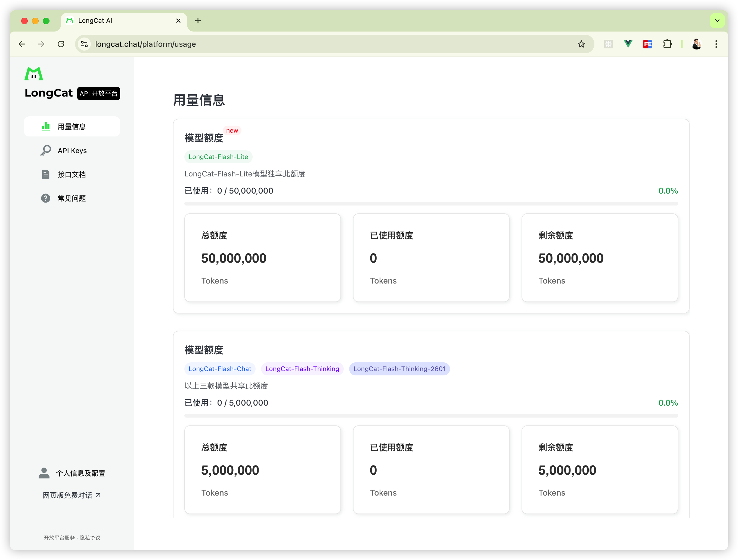This screenshot has height=560, width=738.
Task: Reload the page
Action: (61, 44)
